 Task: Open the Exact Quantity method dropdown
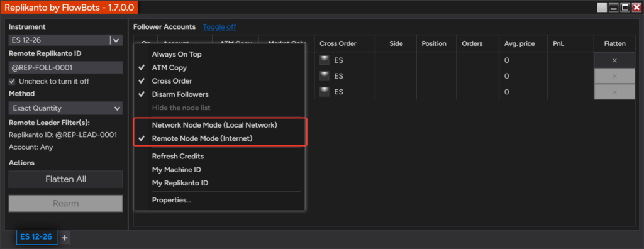(65, 109)
